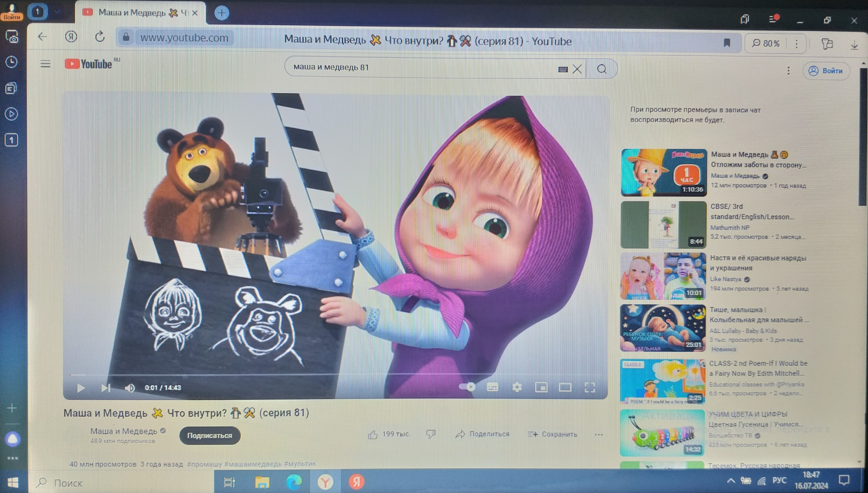This screenshot has width=868, height=493.
Task: Show hidden system tray icons
Action: (x=731, y=481)
